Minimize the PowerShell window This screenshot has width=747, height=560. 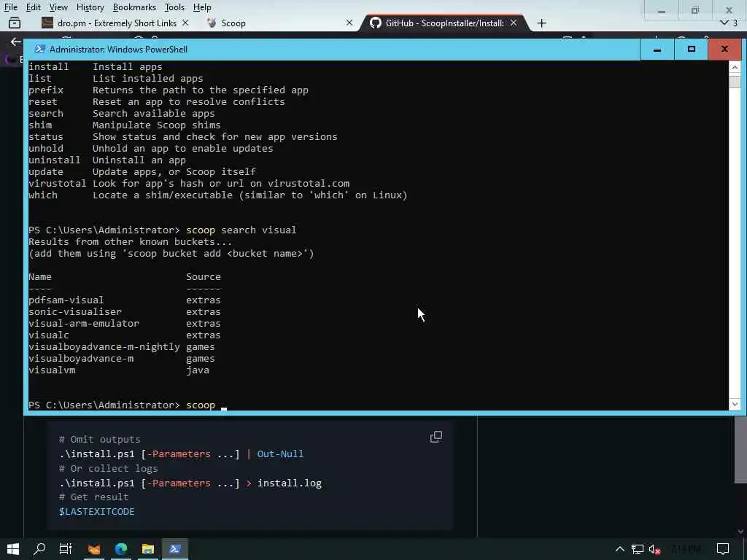click(x=657, y=49)
